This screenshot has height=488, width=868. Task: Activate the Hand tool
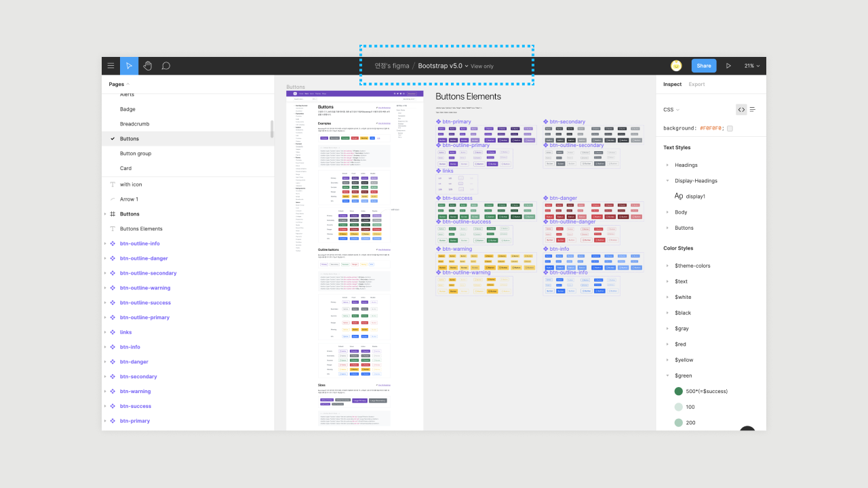point(147,66)
